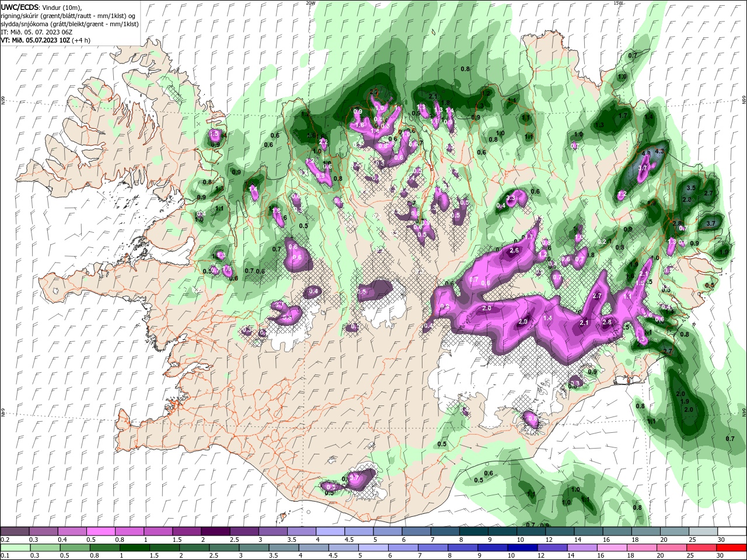
Task: Click bright pink snow swatch between 0.5 and 0.8
Action: tap(101, 531)
